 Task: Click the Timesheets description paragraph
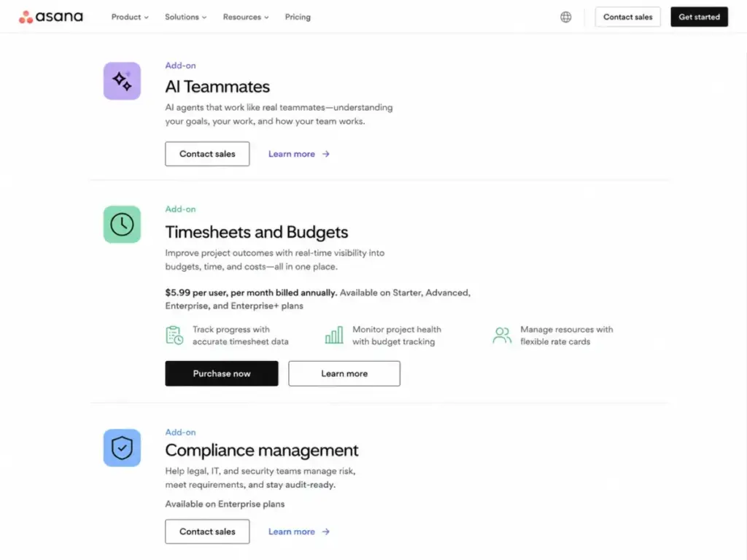tap(275, 260)
